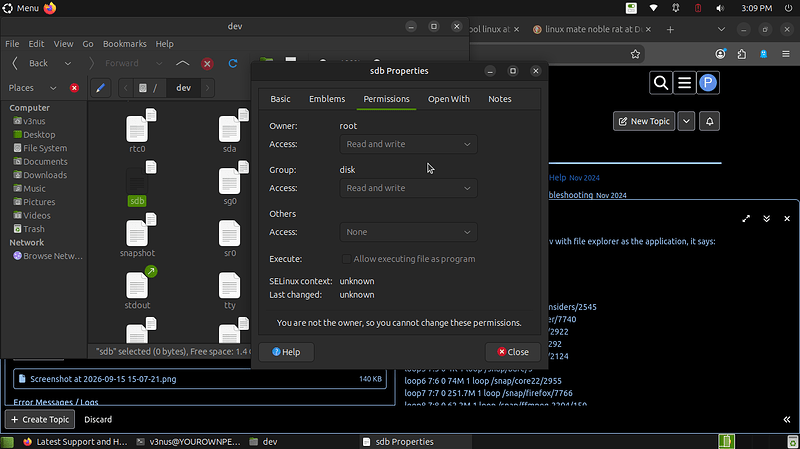Click power icon in top panel

[789, 8]
